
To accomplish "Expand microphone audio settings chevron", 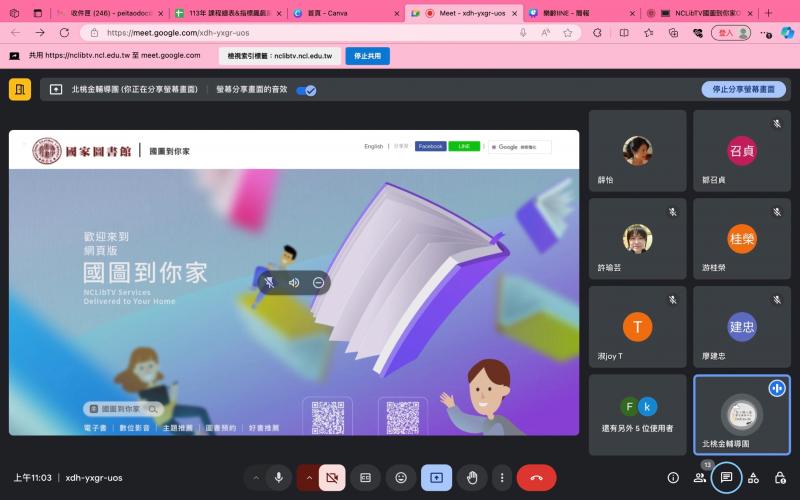I will point(256,478).
